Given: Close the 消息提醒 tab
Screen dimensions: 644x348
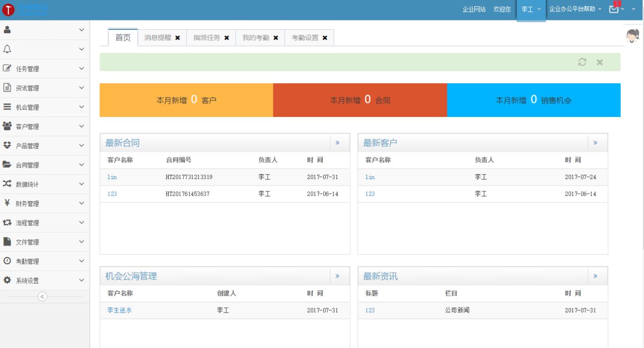Looking at the screenshot, I should coord(178,38).
